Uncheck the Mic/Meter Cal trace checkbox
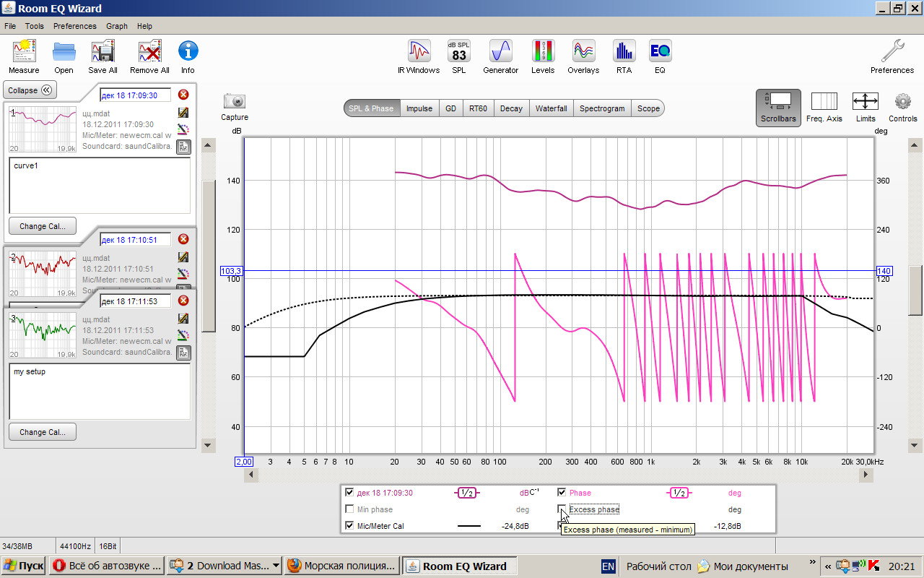The image size is (924, 578). pyautogui.click(x=349, y=526)
